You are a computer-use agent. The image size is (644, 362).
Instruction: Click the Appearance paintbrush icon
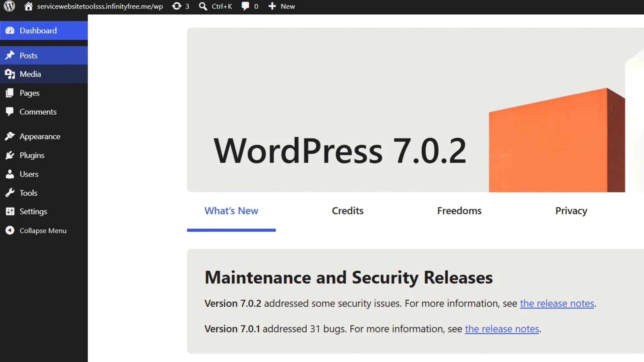tap(10, 136)
